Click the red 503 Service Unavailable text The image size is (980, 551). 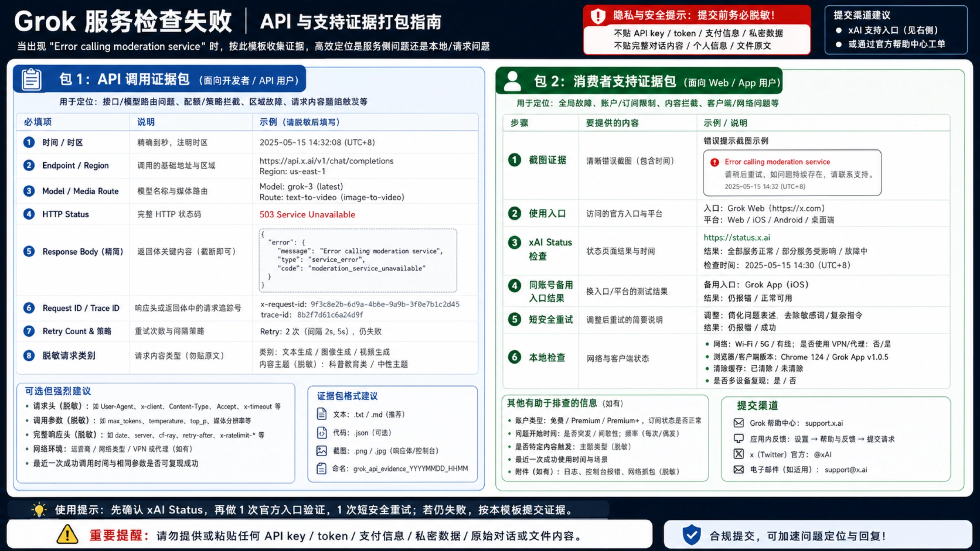tap(307, 214)
